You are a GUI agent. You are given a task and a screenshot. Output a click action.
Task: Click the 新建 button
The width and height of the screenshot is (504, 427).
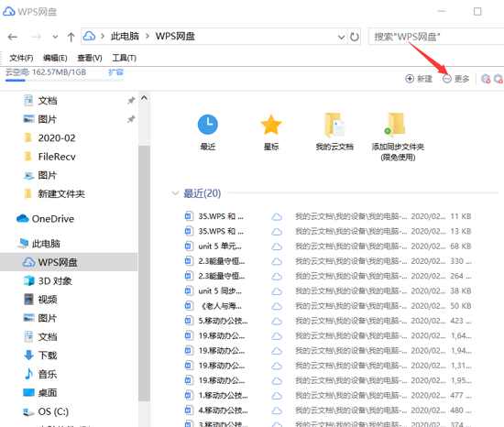419,79
